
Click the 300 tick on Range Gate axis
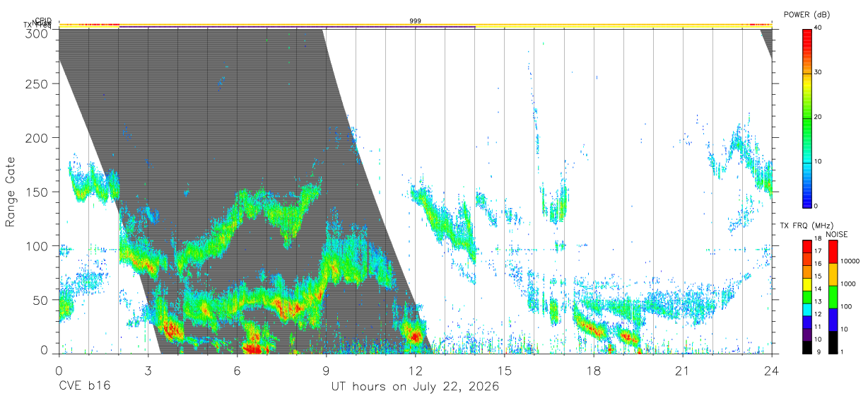click(38, 34)
